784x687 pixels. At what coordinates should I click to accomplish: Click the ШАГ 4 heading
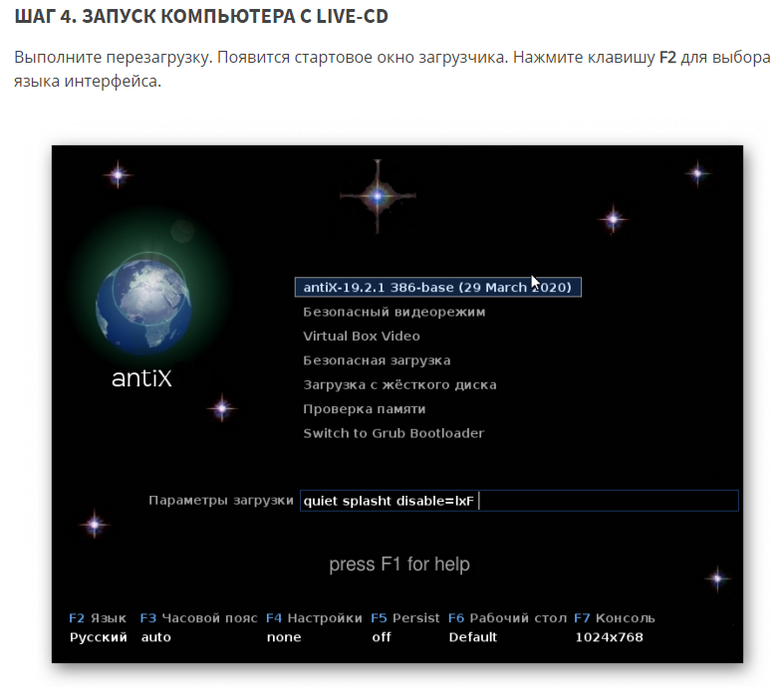pos(201,17)
